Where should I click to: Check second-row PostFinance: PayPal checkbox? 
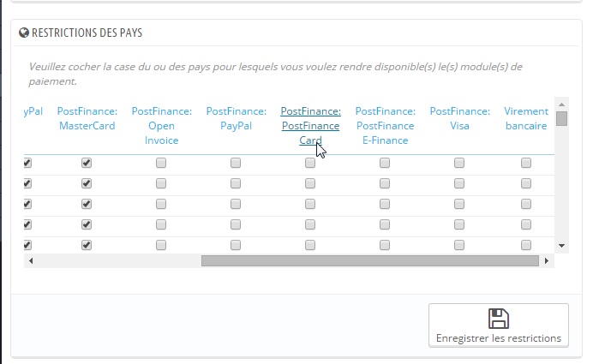pos(236,183)
